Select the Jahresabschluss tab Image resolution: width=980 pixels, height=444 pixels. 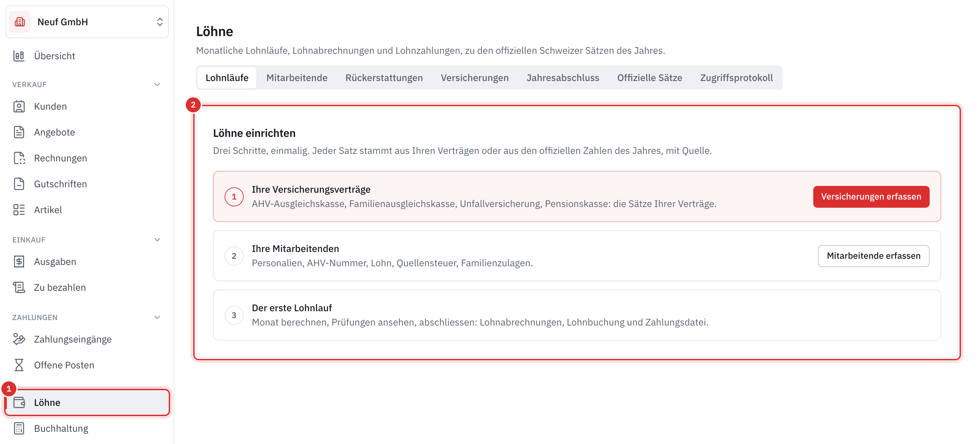563,78
